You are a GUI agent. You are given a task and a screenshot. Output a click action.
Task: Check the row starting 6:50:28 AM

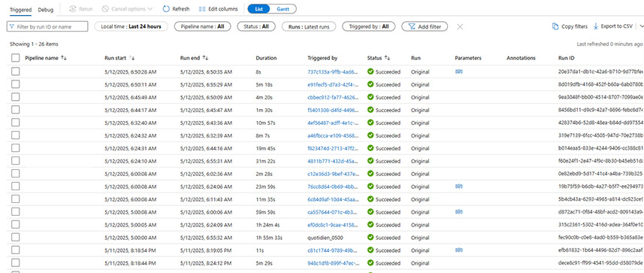point(16,71)
